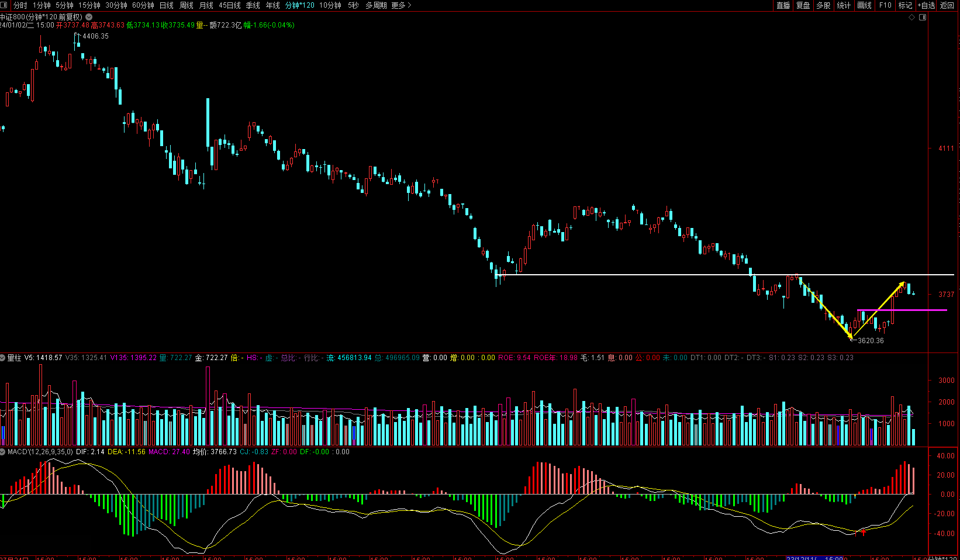This screenshot has height=560, width=960.
Task: Click the 标记 mark button
Action: [906, 5]
